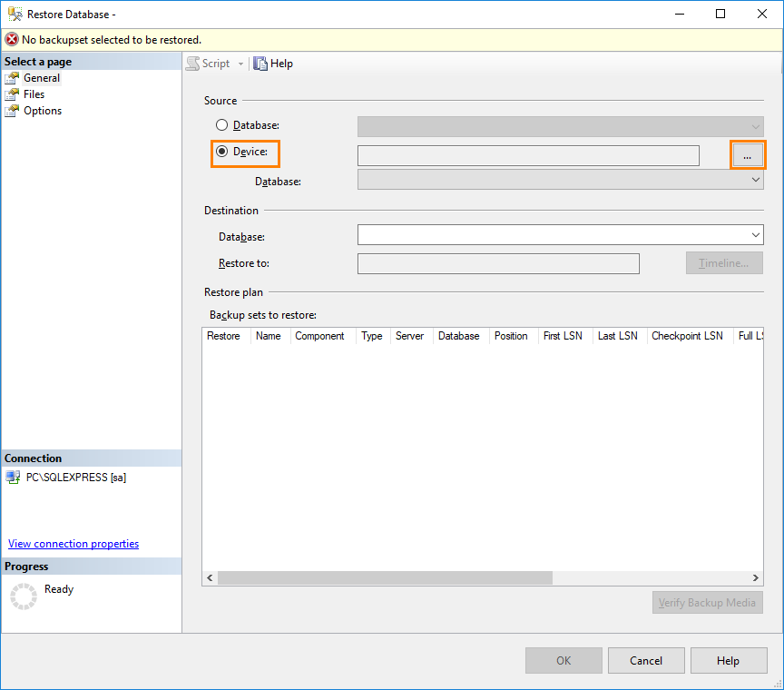Click the Help icon on the toolbar

[260, 64]
